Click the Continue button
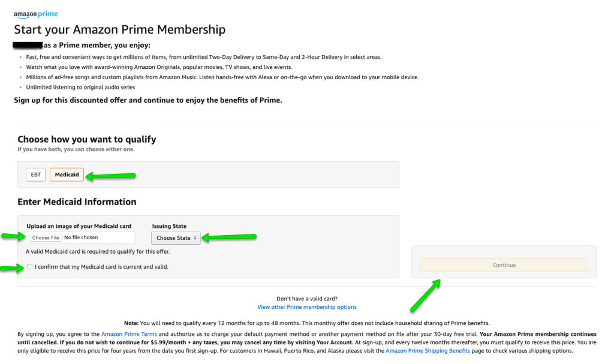Image resolution: width=614 pixels, height=364 pixels. [x=504, y=265]
